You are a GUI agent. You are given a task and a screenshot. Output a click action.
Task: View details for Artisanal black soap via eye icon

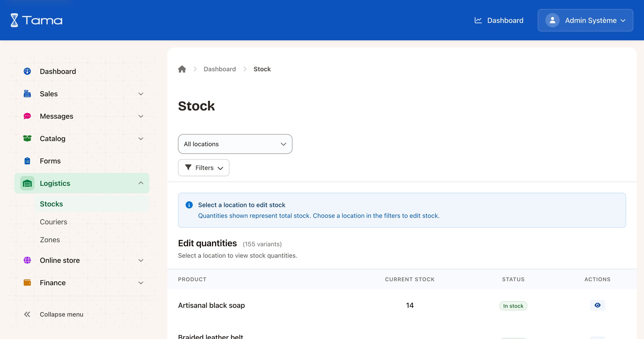pos(597,305)
